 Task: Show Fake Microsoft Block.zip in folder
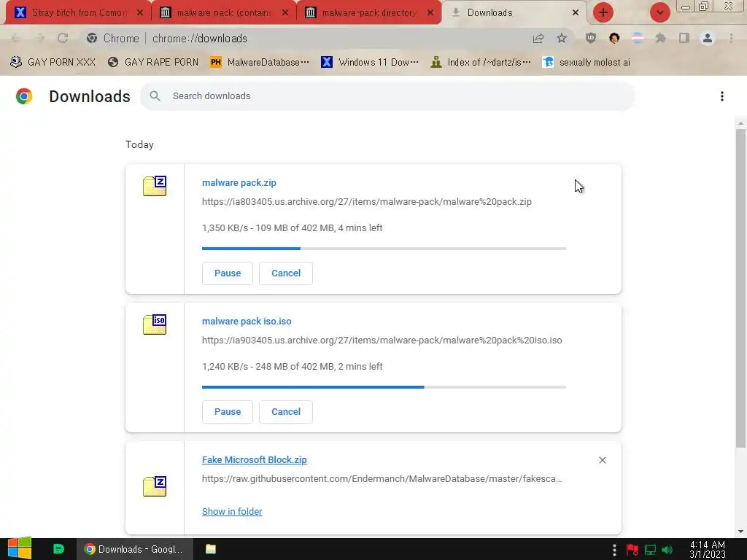pyautogui.click(x=232, y=511)
